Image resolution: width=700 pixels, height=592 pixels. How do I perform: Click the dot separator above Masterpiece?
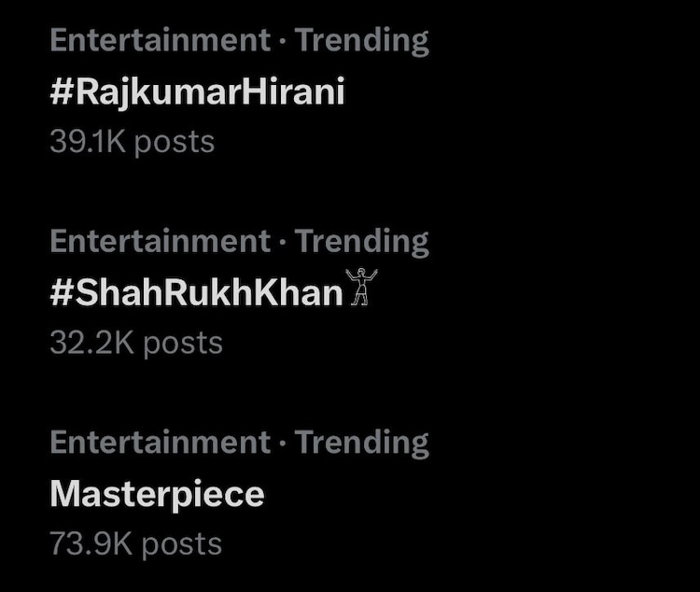click(283, 443)
